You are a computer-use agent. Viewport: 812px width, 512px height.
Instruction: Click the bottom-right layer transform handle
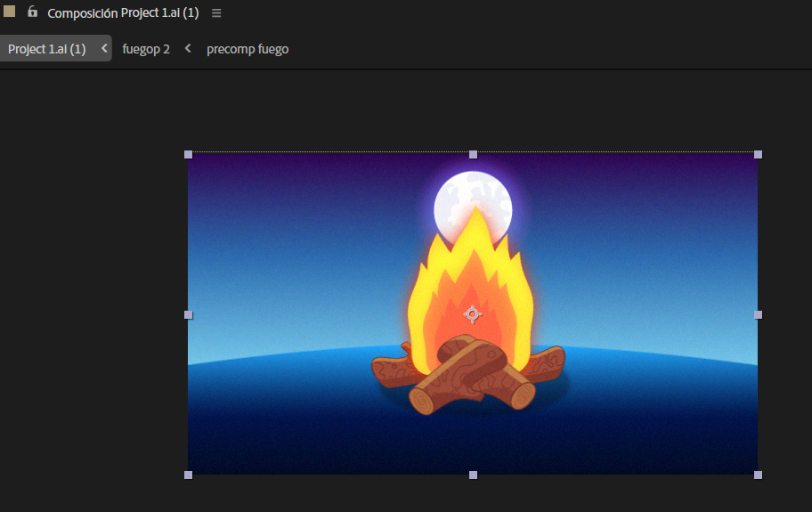[759, 475]
